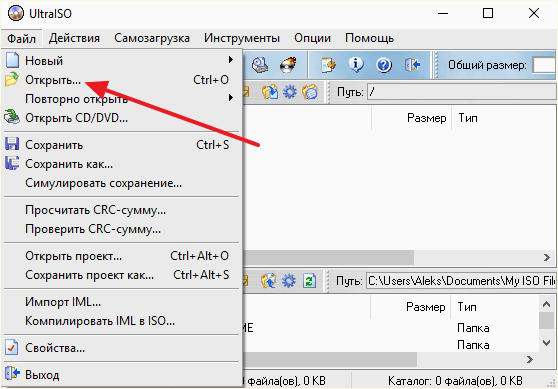The image size is (558, 389).
Task: Click the checkmark icon beside Свойства
Action: [11, 347]
